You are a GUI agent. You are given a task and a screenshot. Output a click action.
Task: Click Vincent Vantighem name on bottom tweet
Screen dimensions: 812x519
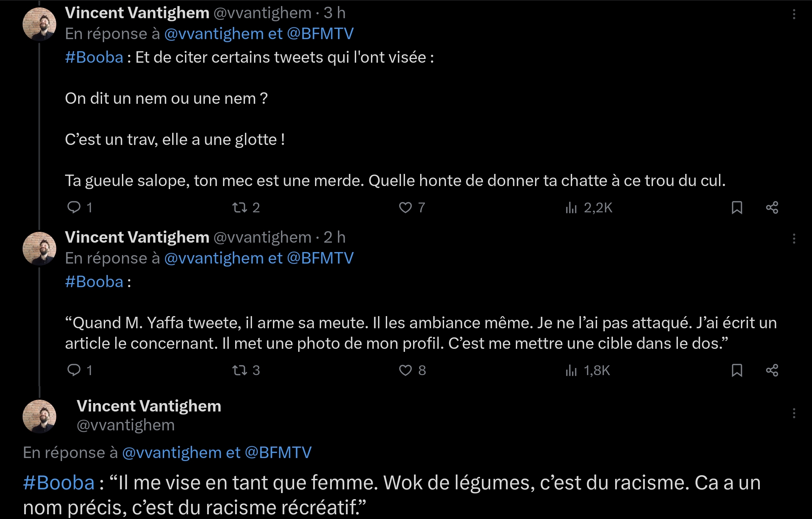coord(149,406)
